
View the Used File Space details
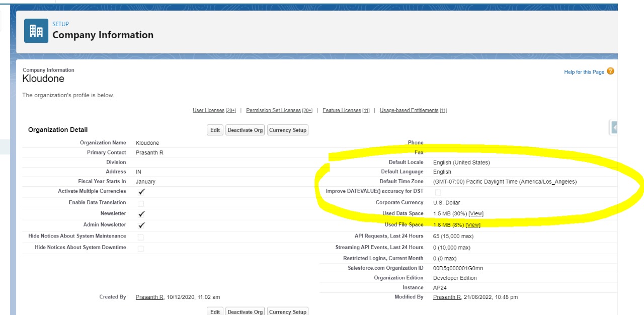tap(473, 225)
